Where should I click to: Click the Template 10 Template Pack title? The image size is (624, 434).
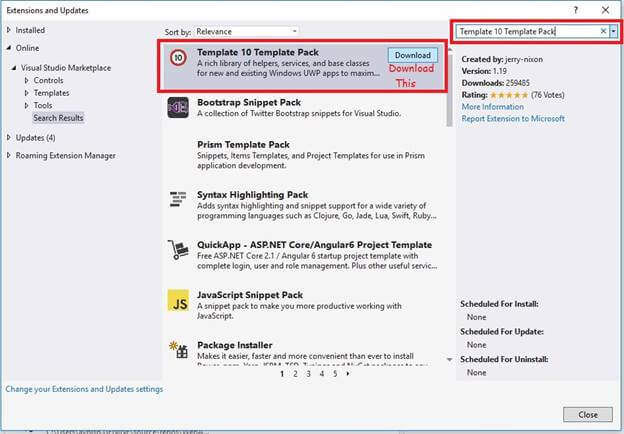point(258,52)
